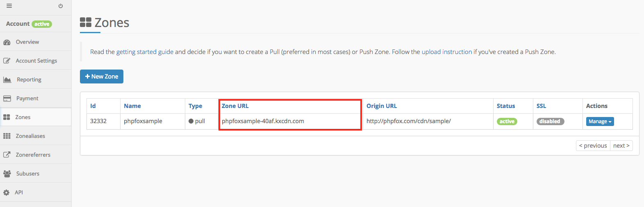This screenshot has height=207, width=644.
Task: Click the Reporting chart icon
Action: (x=7, y=80)
